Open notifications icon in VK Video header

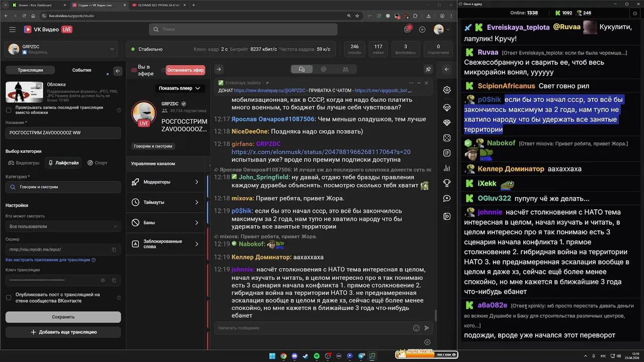tap(408, 30)
